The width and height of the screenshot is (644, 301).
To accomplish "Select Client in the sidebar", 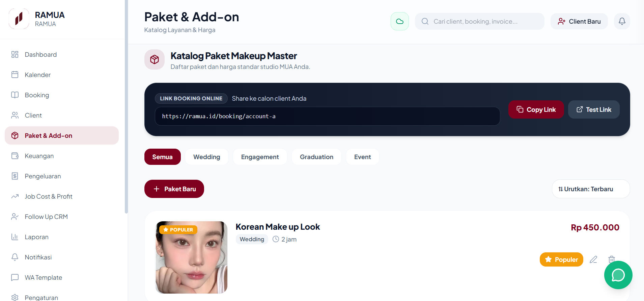I will pyautogui.click(x=62, y=115).
